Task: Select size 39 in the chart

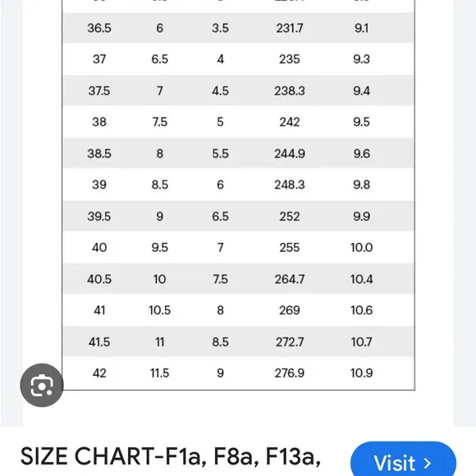Action: [x=99, y=185]
